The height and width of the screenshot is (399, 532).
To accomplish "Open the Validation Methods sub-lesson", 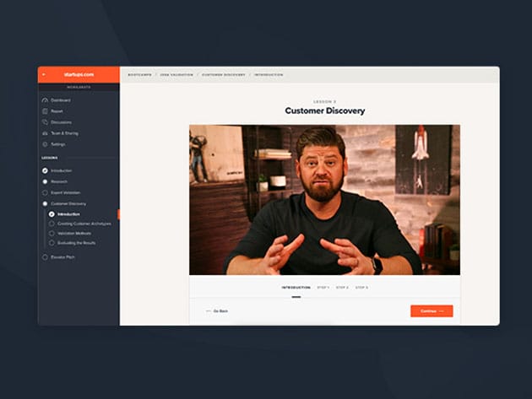I will tap(74, 233).
